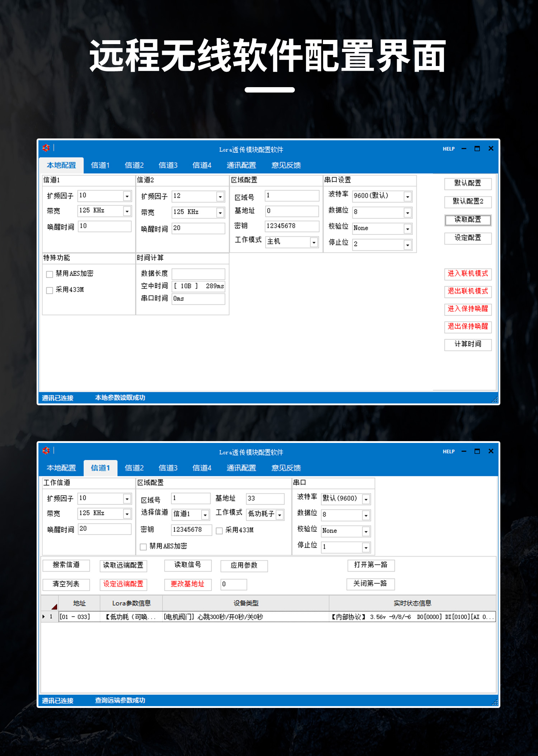Click the 搜索信道 button
Screen dimensions: 538x756
66,565
